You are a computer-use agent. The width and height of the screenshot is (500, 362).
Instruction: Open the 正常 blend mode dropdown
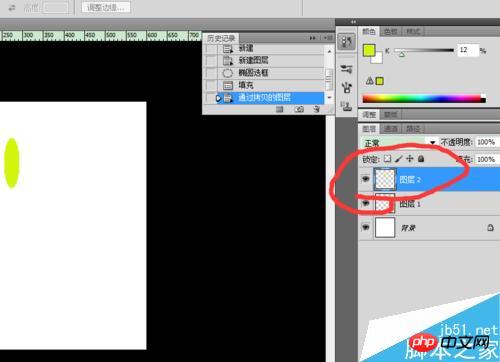[399, 143]
